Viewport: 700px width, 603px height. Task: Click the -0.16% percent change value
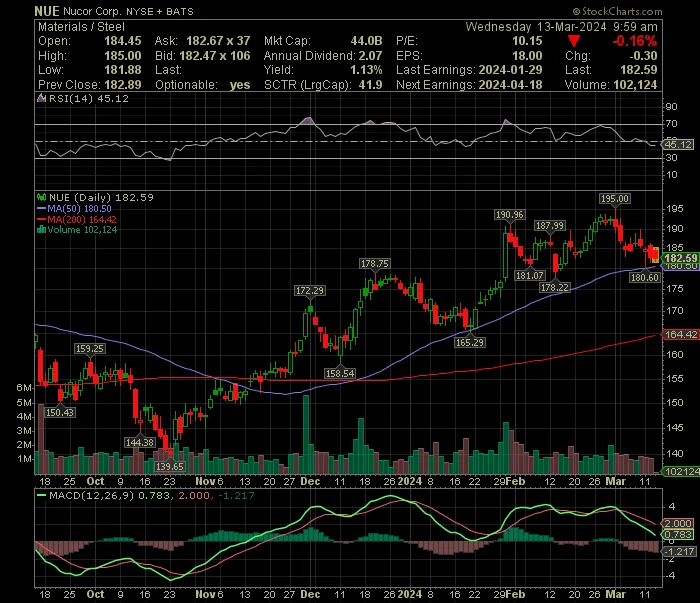click(x=634, y=42)
